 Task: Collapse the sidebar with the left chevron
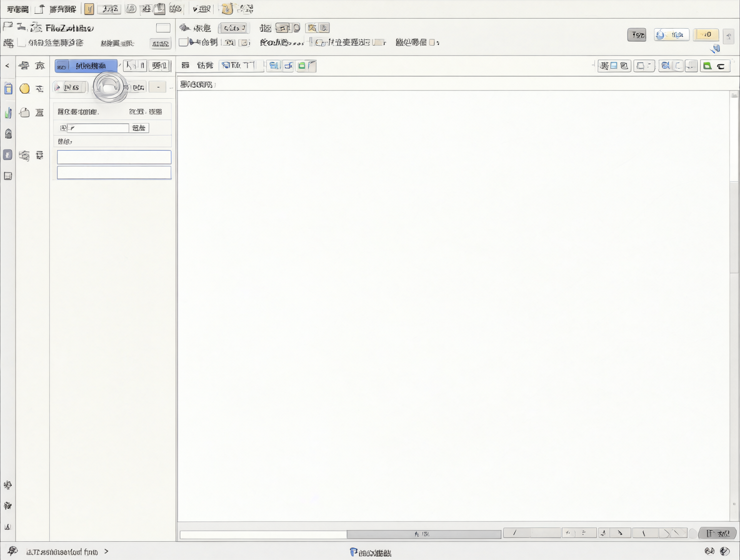point(7,66)
